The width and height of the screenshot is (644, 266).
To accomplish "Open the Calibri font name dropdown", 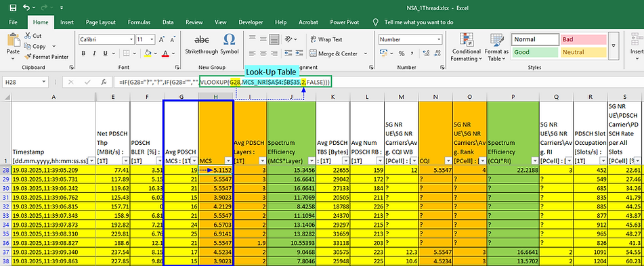I will coord(131,40).
